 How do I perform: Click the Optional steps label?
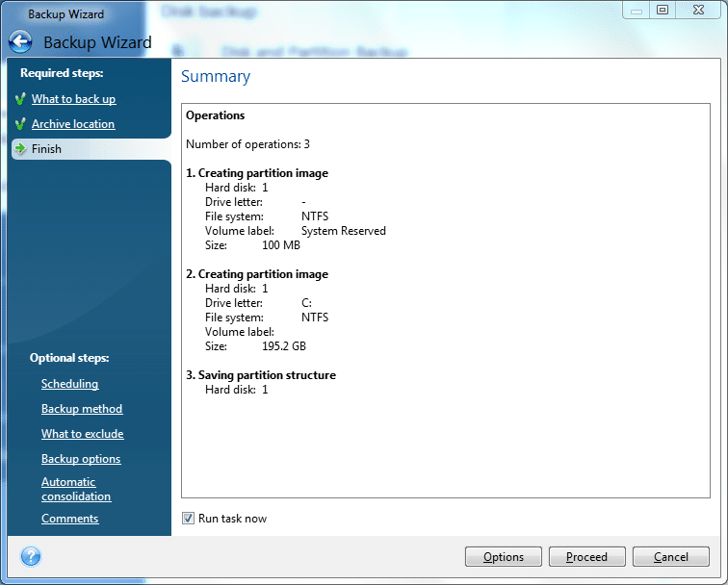pyautogui.click(x=69, y=358)
